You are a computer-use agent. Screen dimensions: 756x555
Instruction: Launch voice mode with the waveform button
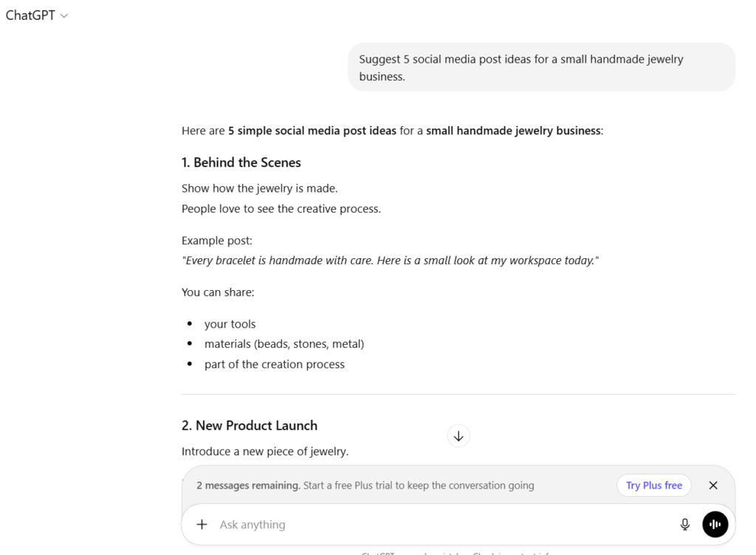tap(715, 525)
